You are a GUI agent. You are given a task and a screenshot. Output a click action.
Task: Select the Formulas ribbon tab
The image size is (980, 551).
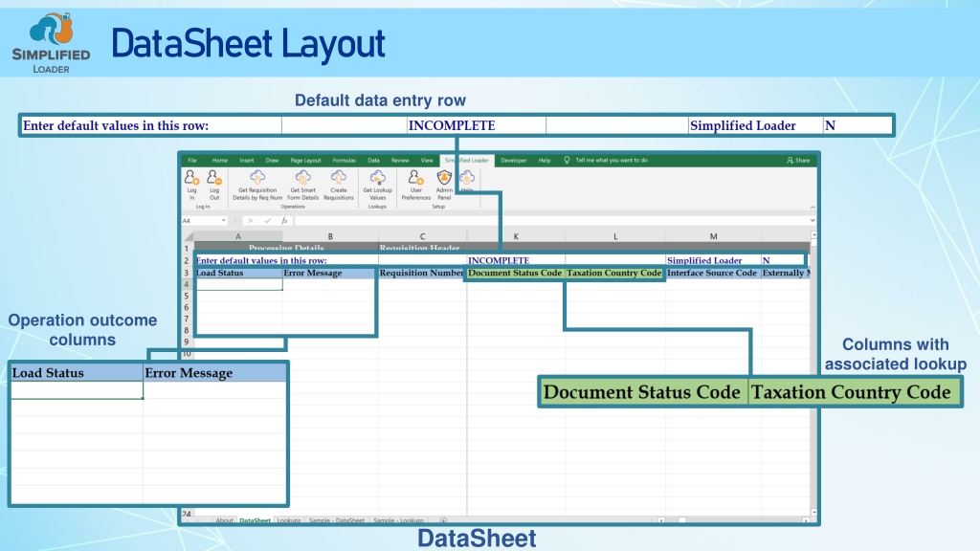click(344, 161)
